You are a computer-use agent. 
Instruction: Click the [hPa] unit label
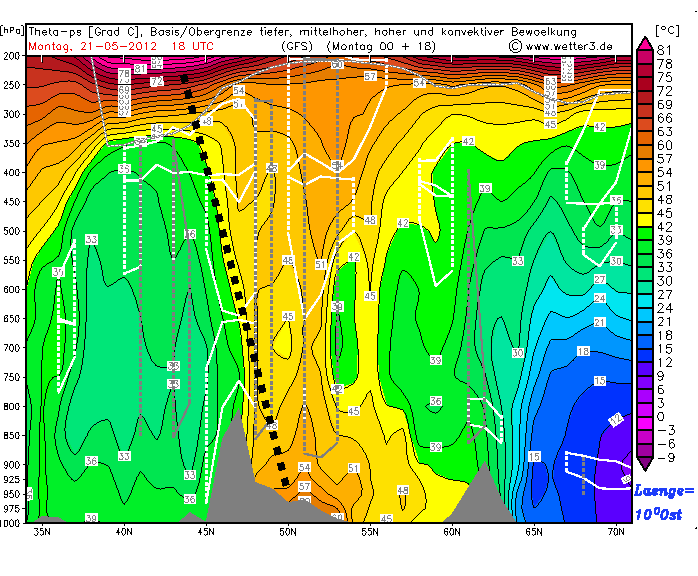pyautogui.click(x=12, y=32)
